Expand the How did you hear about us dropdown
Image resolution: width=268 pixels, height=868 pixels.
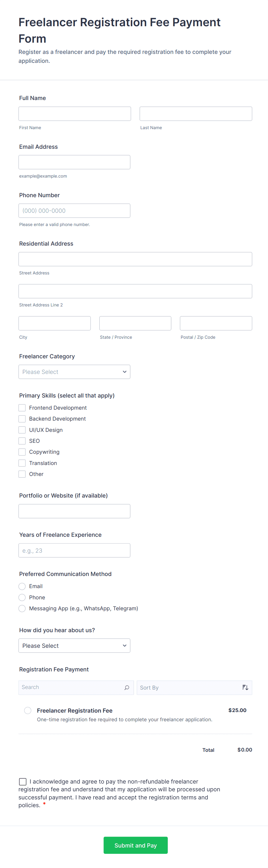[x=74, y=646]
